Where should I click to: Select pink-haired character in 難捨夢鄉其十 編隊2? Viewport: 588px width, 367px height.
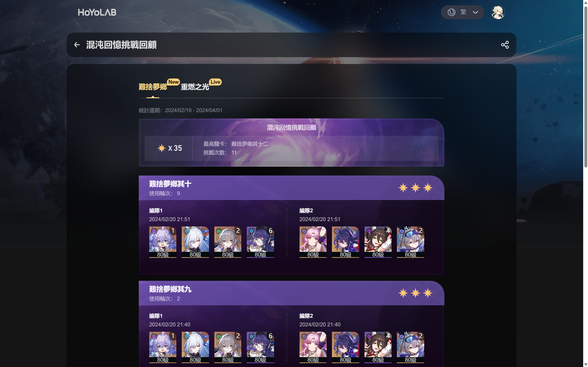[313, 242]
